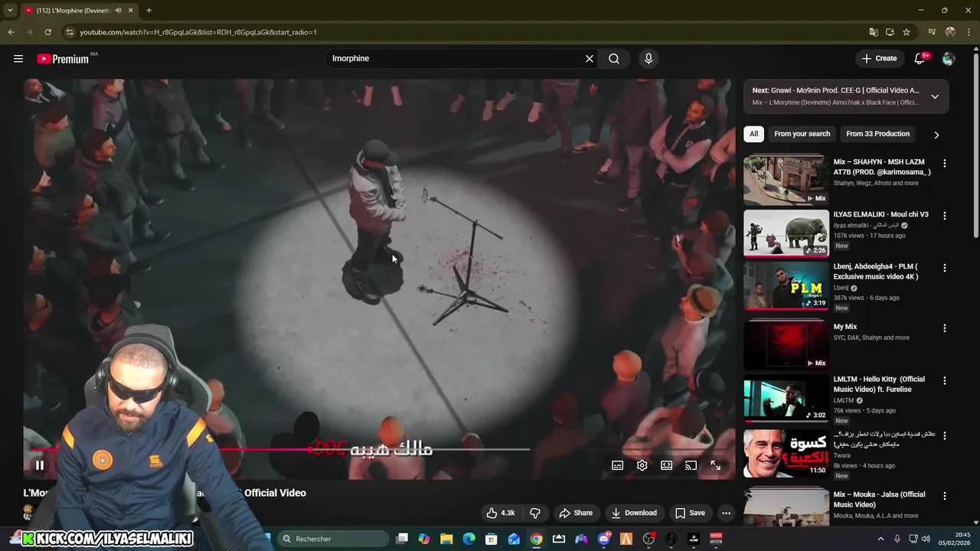Translate this page icon
This screenshot has width=980, height=551.
click(874, 32)
